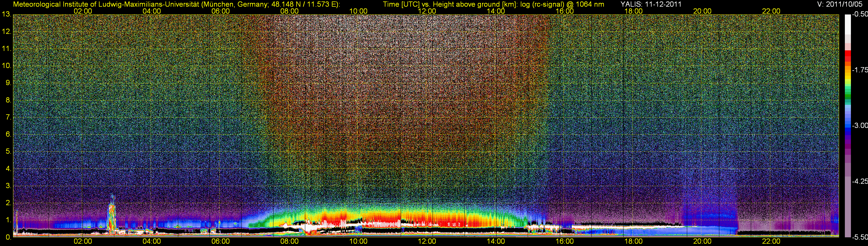Click the 1 km height axis label
Screen dimensions: 868x246
click(8, 220)
